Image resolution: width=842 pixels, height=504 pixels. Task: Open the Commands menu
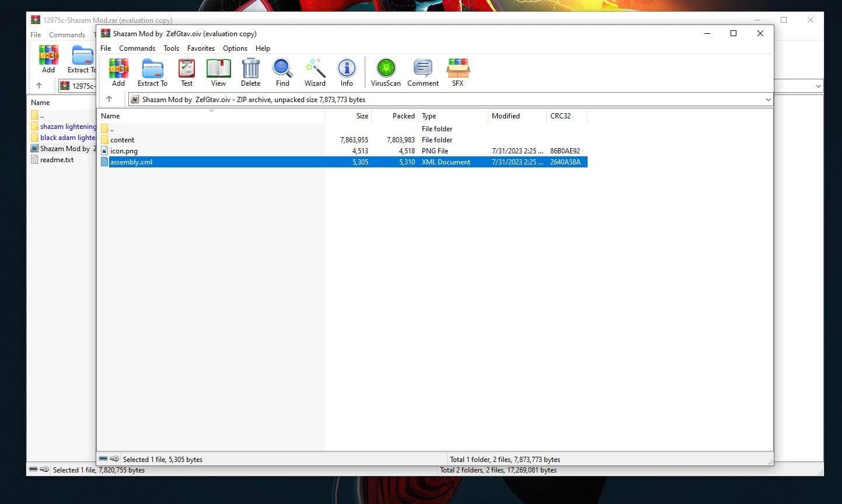(137, 48)
